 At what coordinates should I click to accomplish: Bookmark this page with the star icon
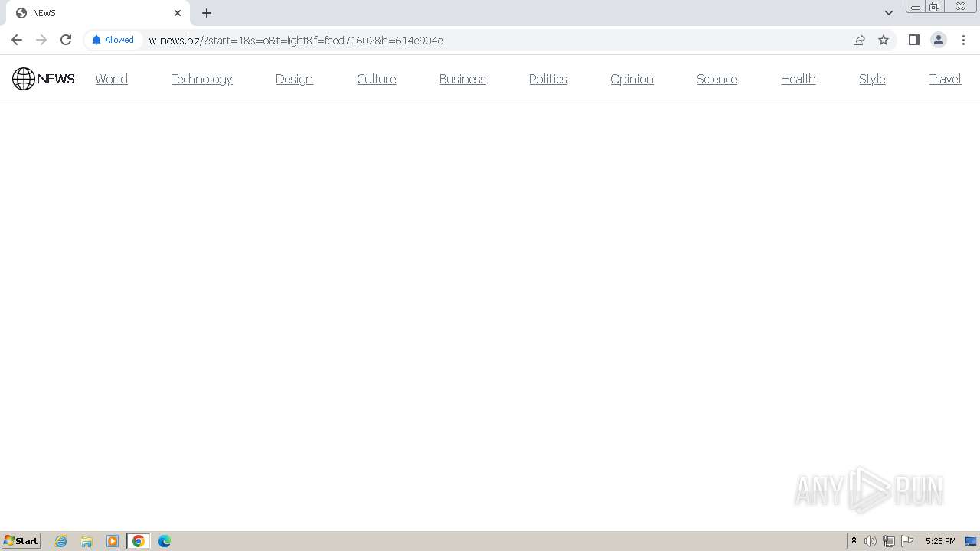tap(884, 40)
